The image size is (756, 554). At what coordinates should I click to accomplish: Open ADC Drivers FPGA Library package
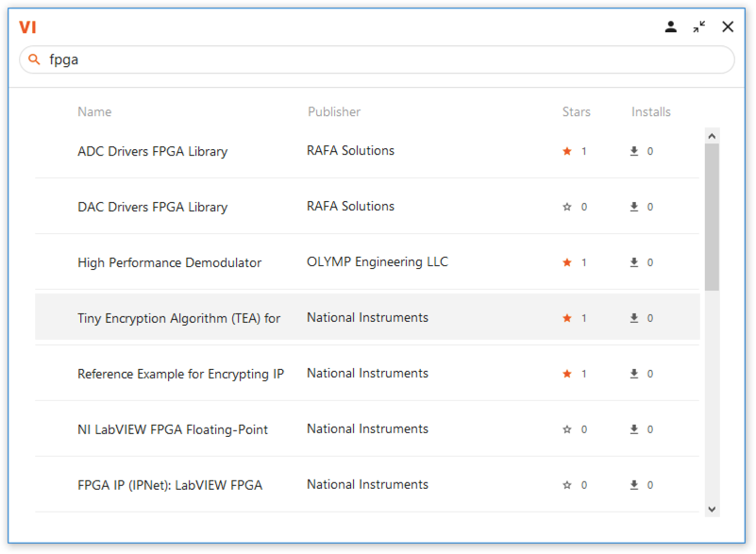tap(152, 151)
